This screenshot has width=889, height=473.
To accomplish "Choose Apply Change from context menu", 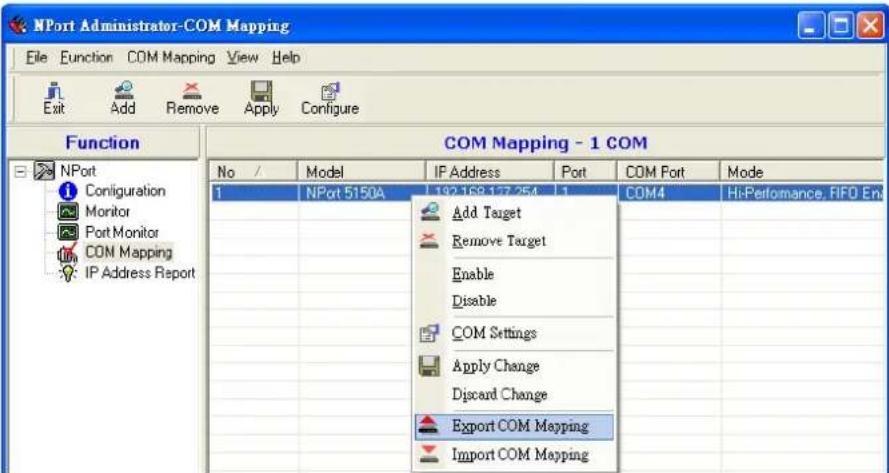I will coord(515,366).
